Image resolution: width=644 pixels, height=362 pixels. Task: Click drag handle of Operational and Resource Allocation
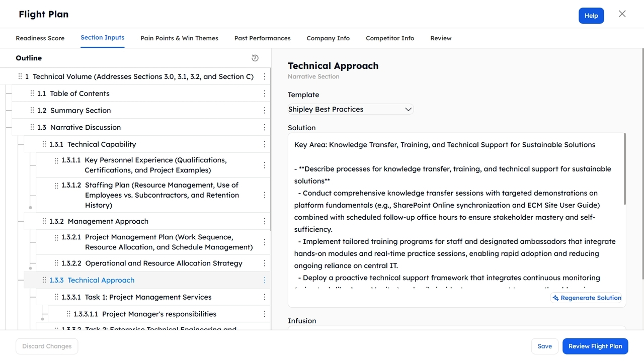point(56,263)
